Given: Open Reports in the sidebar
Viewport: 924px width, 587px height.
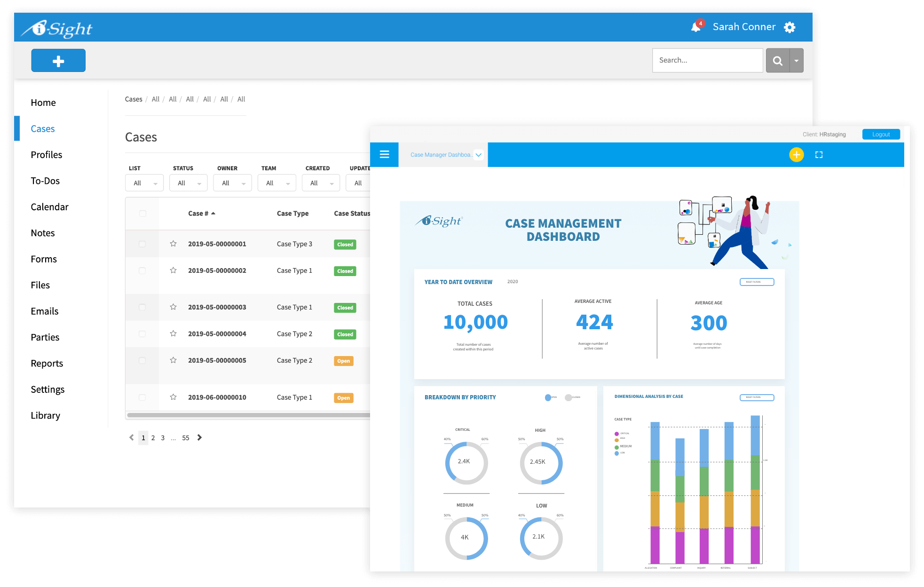Looking at the screenshot, I should tap(47, 363).
